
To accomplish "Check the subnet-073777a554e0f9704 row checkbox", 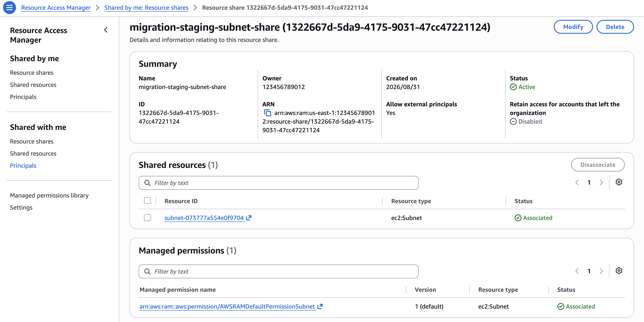I will [x=148, y=218].
